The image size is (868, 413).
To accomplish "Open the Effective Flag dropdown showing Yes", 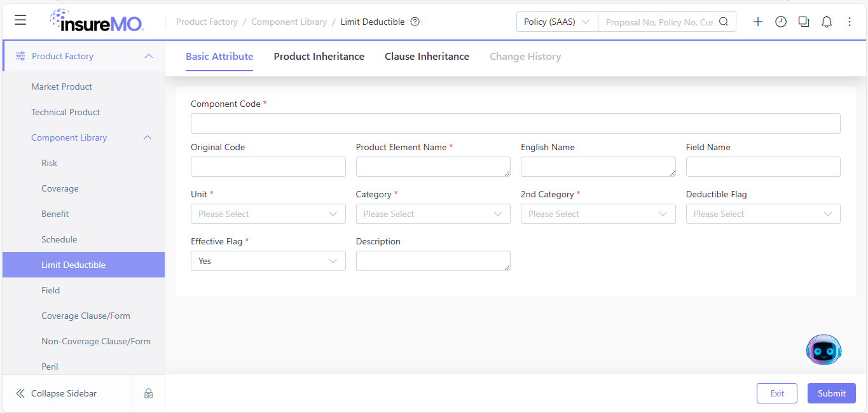I will (268, 261).
